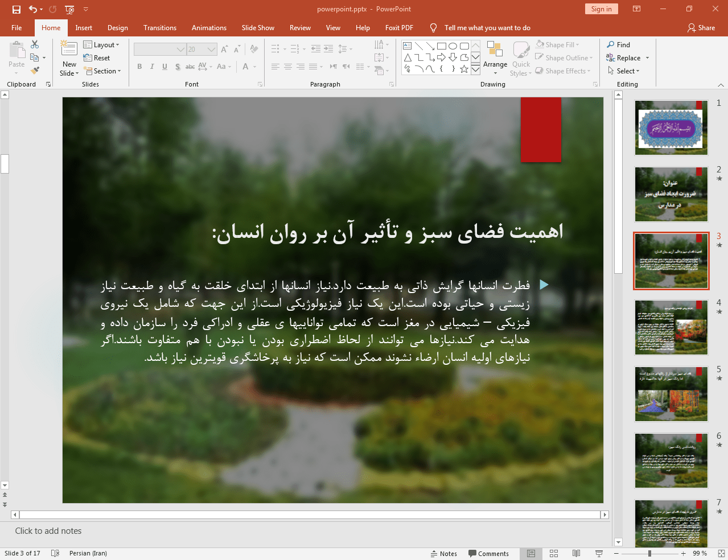Toggle text Shadow formatting
728x560 pixels.
tap(178, 67)
